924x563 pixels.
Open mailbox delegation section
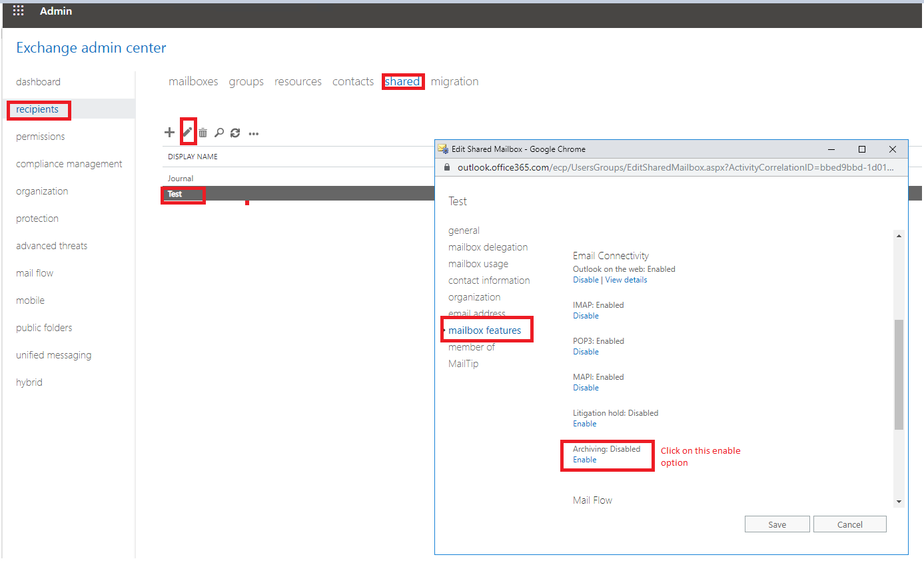488,247
